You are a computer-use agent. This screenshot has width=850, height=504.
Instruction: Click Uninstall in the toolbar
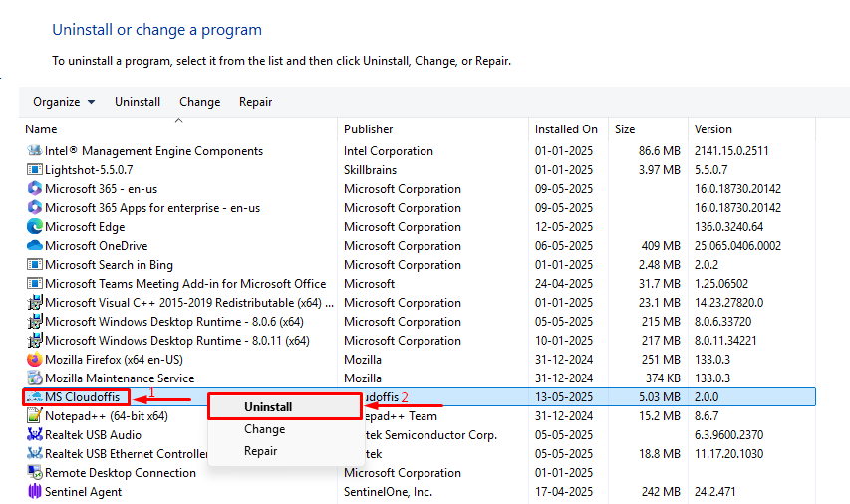138,102
